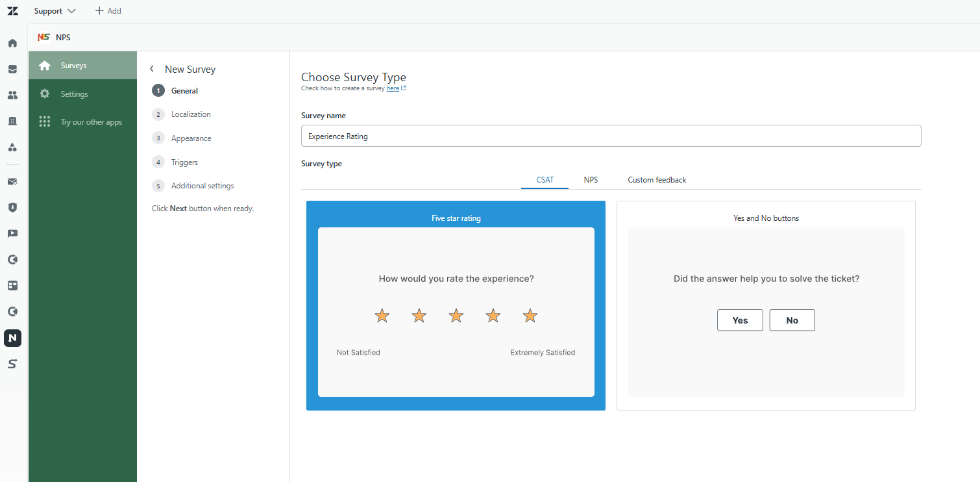980x482 pixels.
Task: Open the S arrow app icon in sidebar
Action: coord(12,364)
